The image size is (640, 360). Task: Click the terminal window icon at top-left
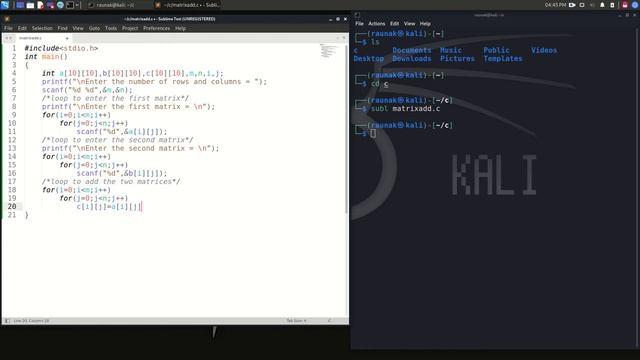pyautogui.click(x=357, y=15)
